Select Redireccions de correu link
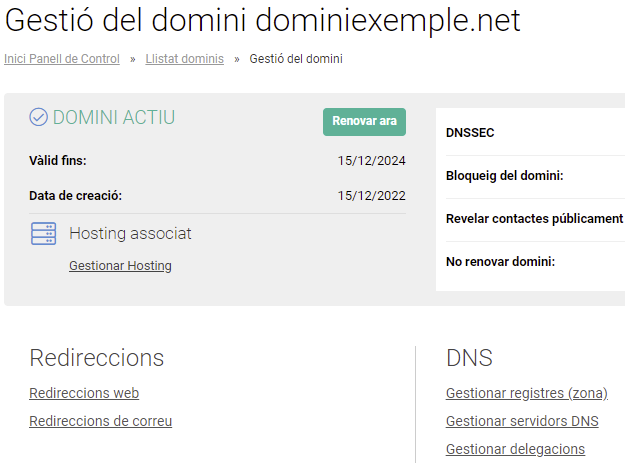 [100, 421]
